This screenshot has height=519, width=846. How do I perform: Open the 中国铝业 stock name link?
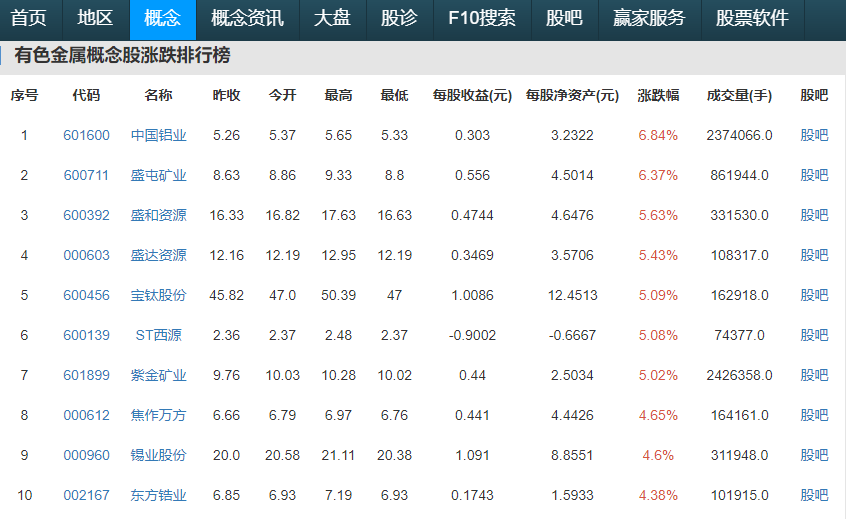pyautogui.click(x=159, y=135)
